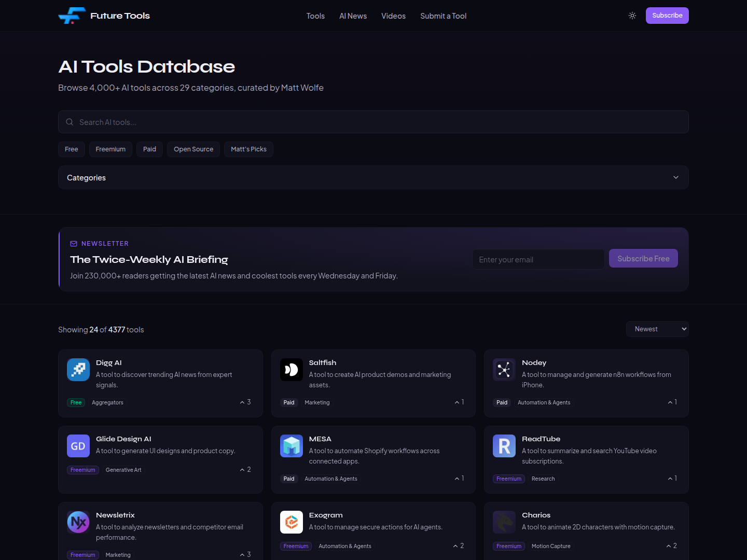Open the ReadTube title link
Viewport: 747px width, 560px height.
tap(541, 439)
